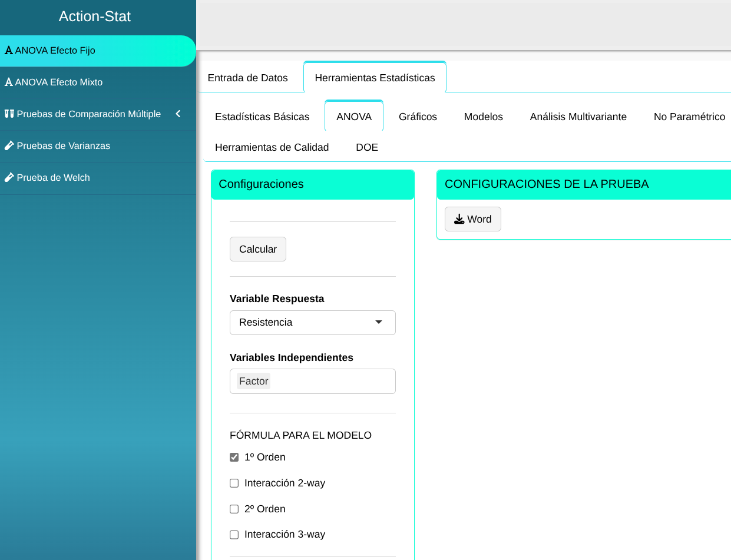731x560 pixels.
Task: Switch to the Entrada de Datos tab
Action: click(248, 78)
